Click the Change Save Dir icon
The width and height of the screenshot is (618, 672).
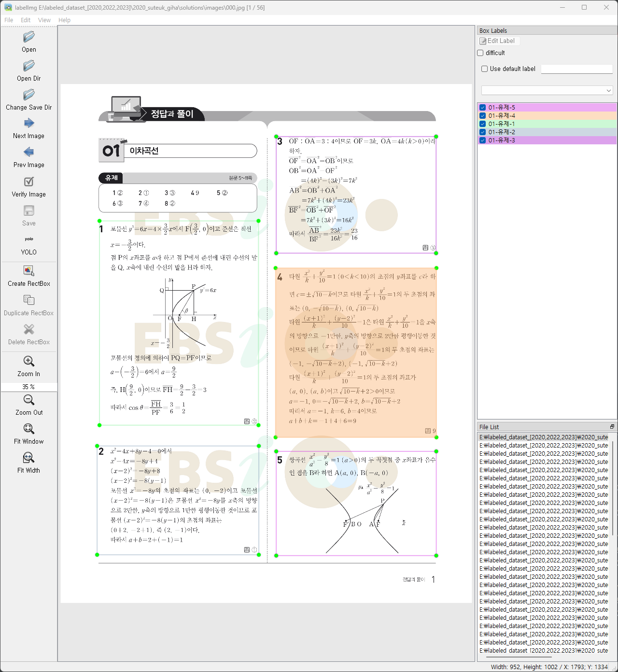[29, 95]
